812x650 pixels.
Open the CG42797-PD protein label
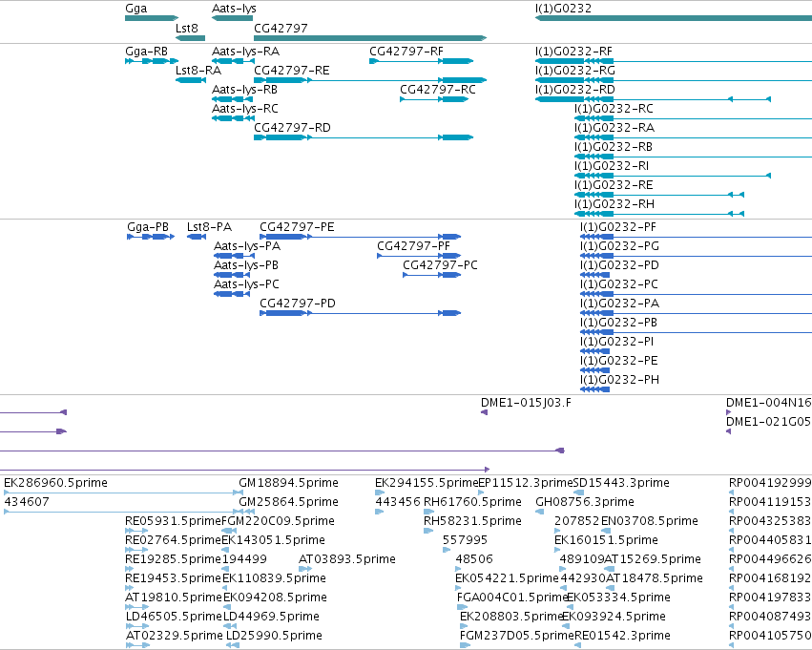(298, 303)
